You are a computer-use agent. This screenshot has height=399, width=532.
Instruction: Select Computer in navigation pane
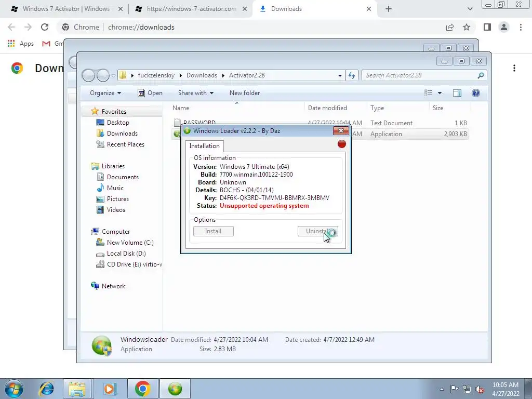click(116, 232)
